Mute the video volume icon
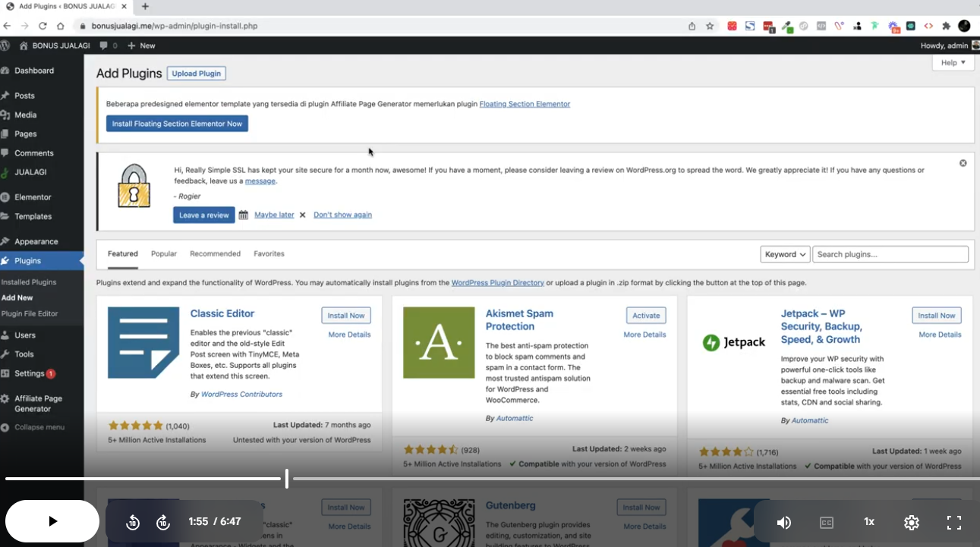980x547 pixels. point(784,522)
